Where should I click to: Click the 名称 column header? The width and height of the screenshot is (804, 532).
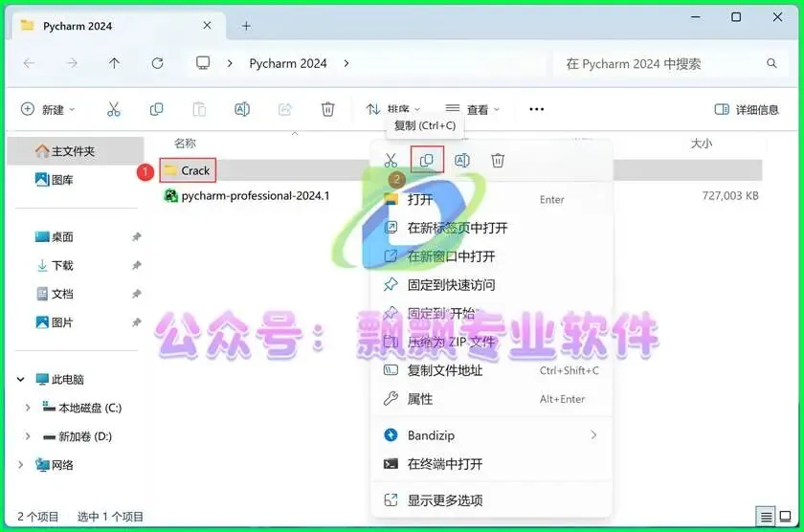coord(185,144)
